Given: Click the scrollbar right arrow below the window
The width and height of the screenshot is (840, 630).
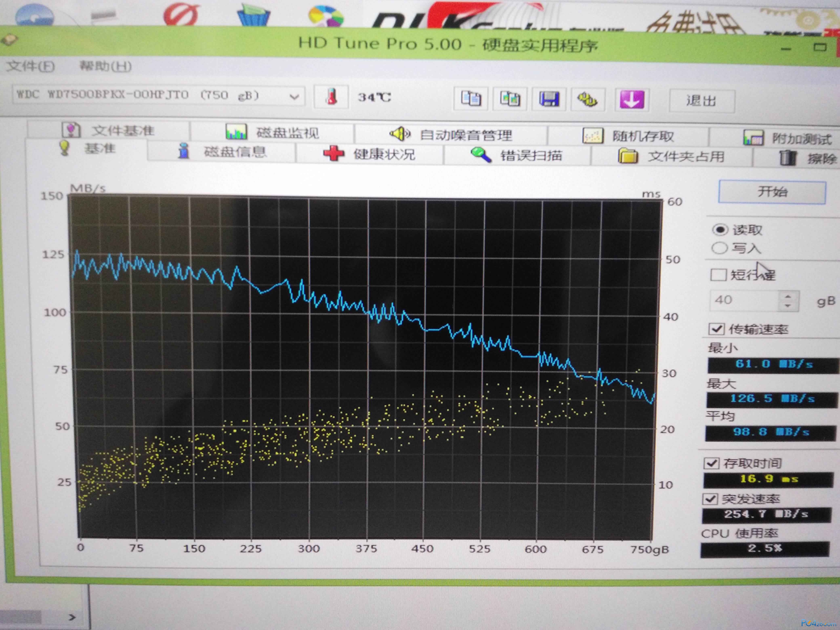Looking at the screenshot, I should point(72,617).
